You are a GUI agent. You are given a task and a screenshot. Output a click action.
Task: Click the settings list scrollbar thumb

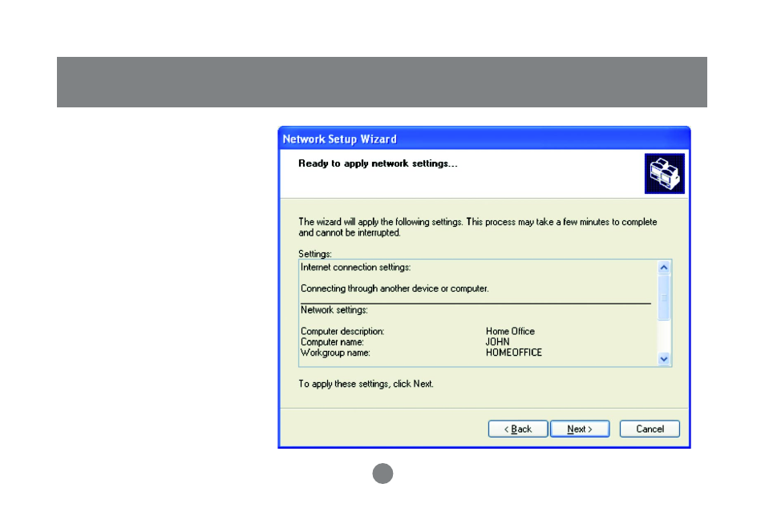[663, 297]
